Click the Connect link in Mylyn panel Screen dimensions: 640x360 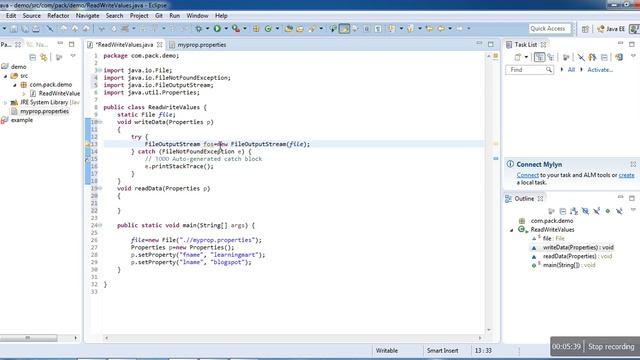click(x=527, y=175)
